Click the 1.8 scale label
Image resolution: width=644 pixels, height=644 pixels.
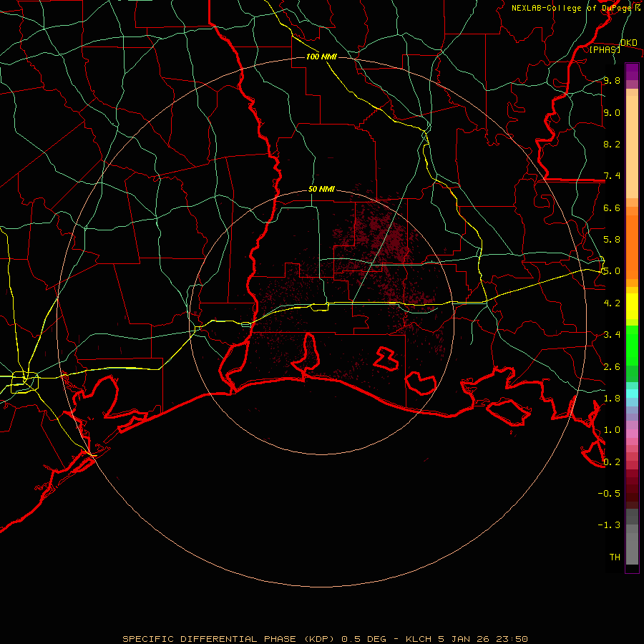612,398
